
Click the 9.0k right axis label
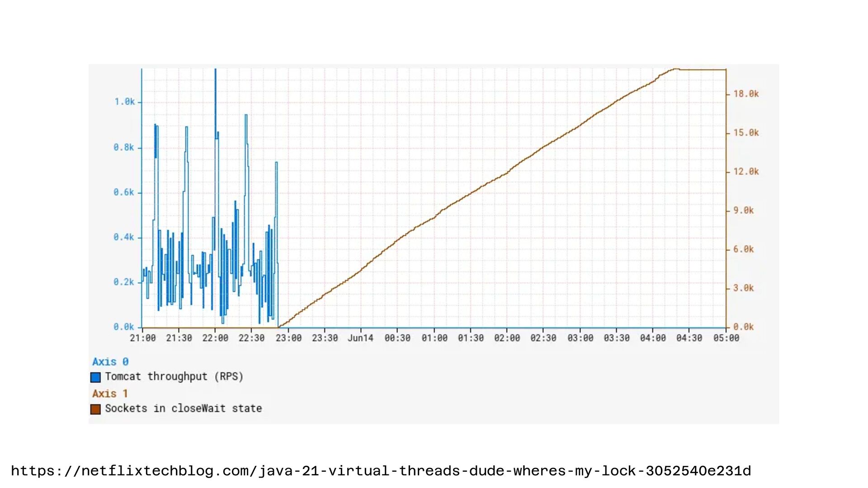[x=743, y=211]
